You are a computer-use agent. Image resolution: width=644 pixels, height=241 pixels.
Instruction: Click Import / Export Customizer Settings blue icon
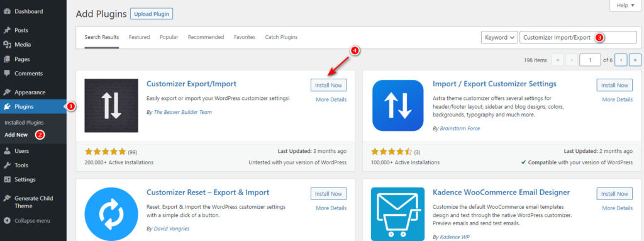point(397,106)
